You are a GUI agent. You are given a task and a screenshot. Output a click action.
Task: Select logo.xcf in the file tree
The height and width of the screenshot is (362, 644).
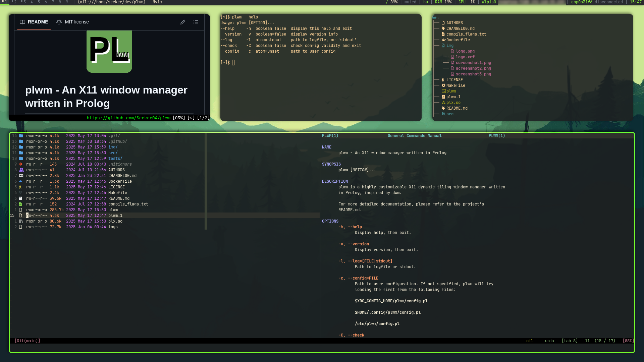(x=465, y=57)
